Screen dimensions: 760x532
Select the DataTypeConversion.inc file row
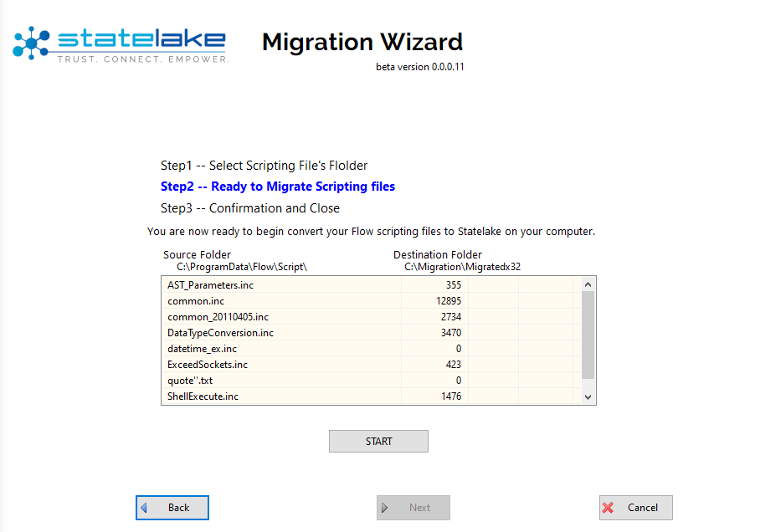tap(371, 333)
